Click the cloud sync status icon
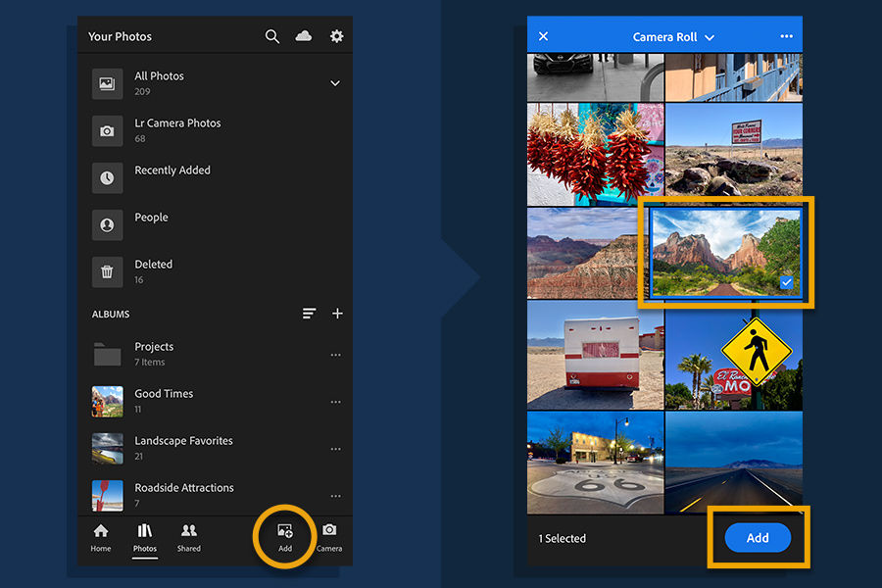882x588 pixels. [304, 35]
